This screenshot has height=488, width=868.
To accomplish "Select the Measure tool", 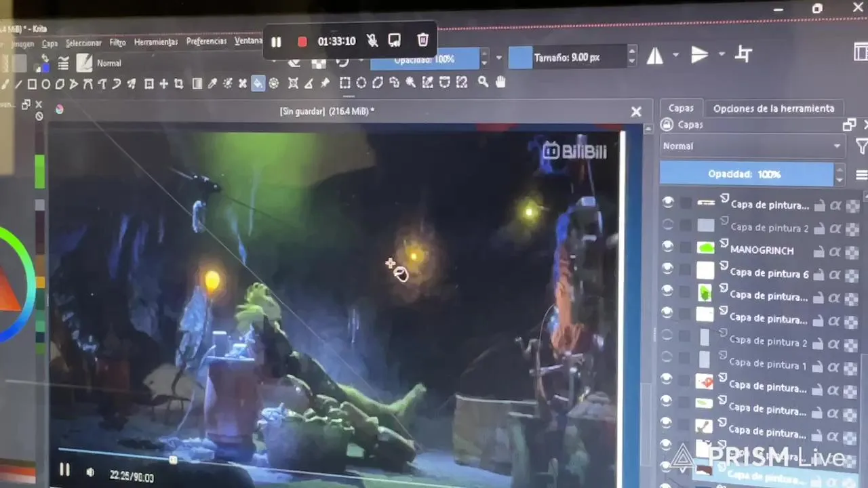I will pyautogui.click(x=309, y=83).
